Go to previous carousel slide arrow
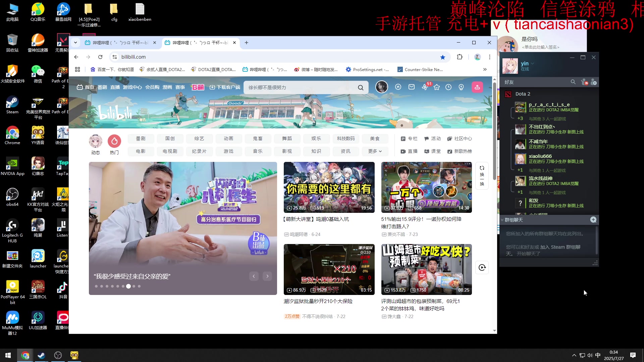Screen dimensions: 644x362 pos(254,276)
